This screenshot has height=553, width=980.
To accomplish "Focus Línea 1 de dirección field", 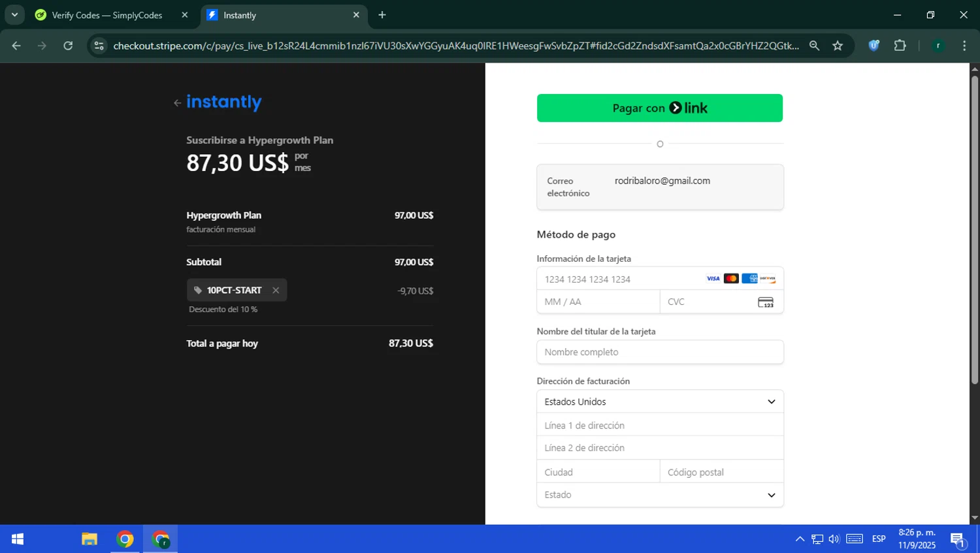I will pos(660,425).
